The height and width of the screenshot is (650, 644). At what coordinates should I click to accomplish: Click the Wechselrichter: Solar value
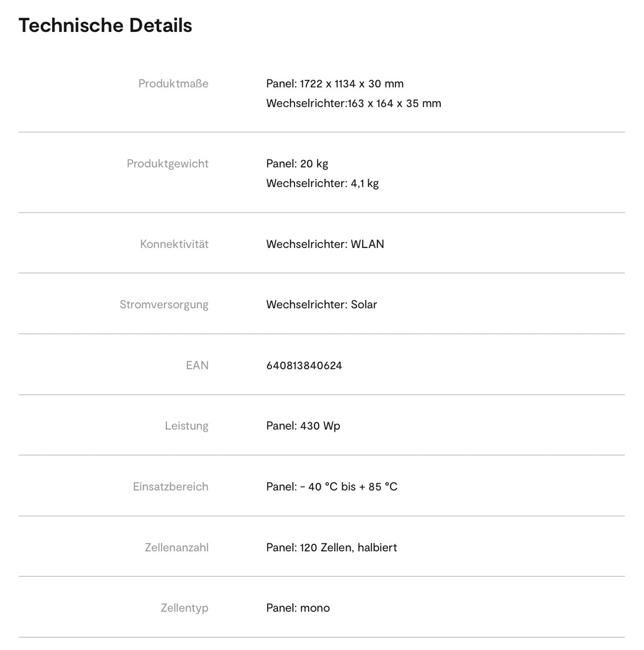coord(321,304)
